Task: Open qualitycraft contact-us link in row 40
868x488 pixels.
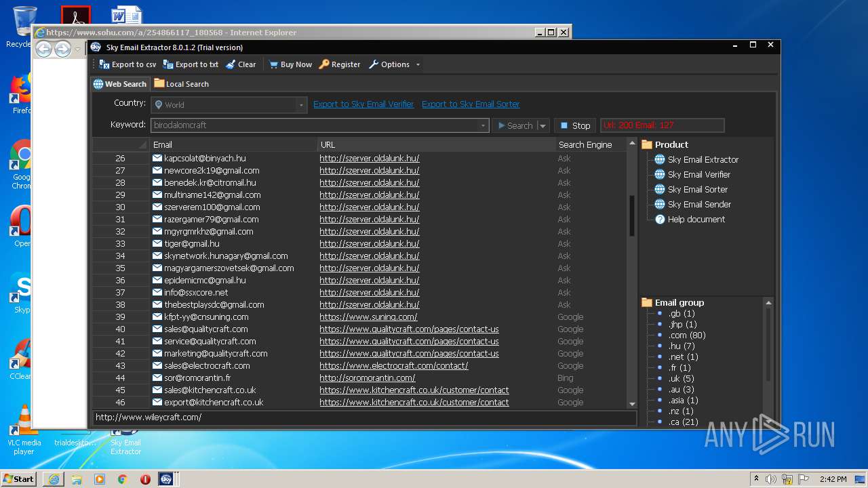Action: tap(409, 329)
